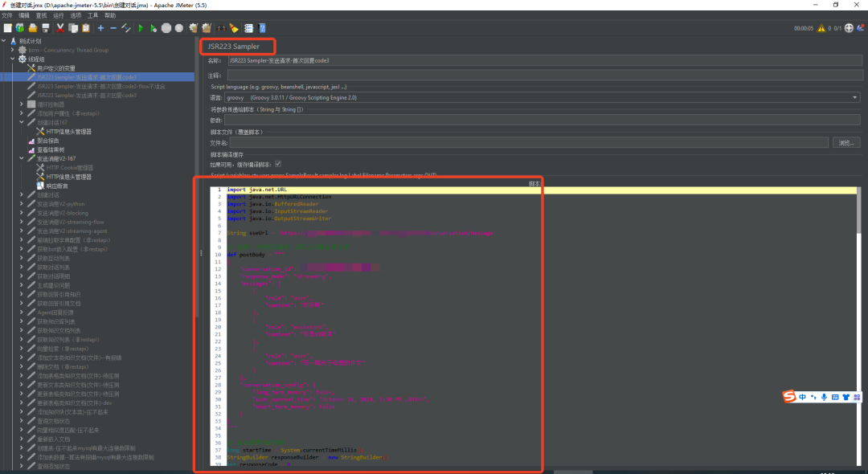Expand the bzm - Concurrency Thread Group node

13,50
